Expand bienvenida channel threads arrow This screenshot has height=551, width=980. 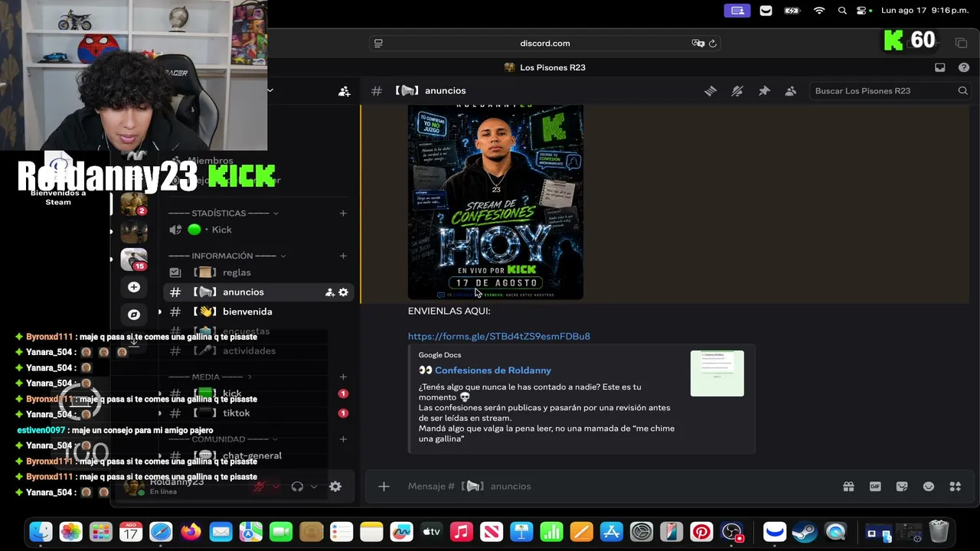point(160,311)
